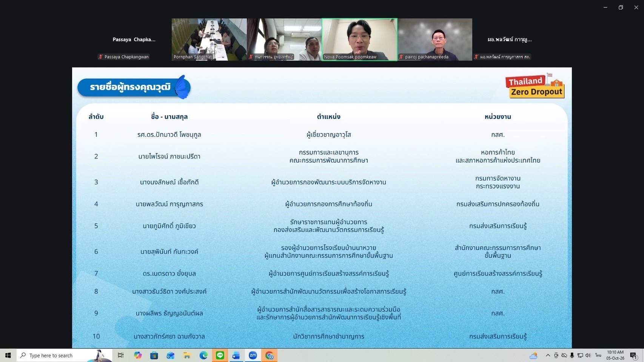Screen dimensions: 644x362
Task: Switch to Chrome in the taskbar
Action: [269, 355]
